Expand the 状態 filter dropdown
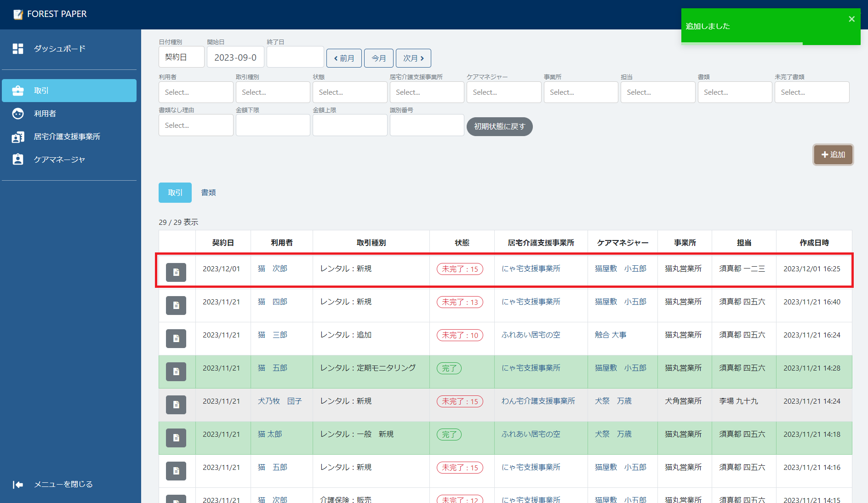The width and height of the screenshot is (868, 503). [349, 92]
